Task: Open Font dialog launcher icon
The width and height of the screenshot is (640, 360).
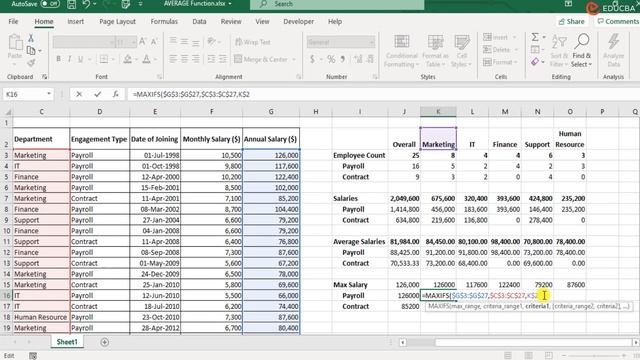Action: [159, 77]
